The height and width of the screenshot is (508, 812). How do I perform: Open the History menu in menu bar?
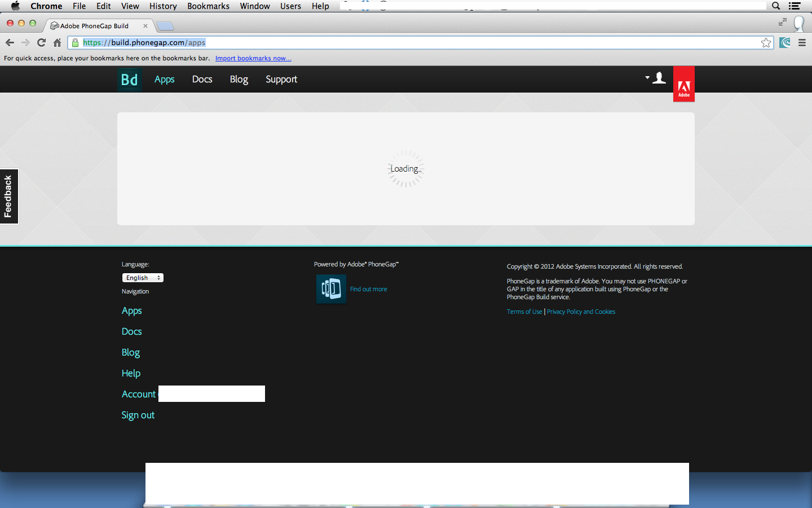tap(163, 6)
